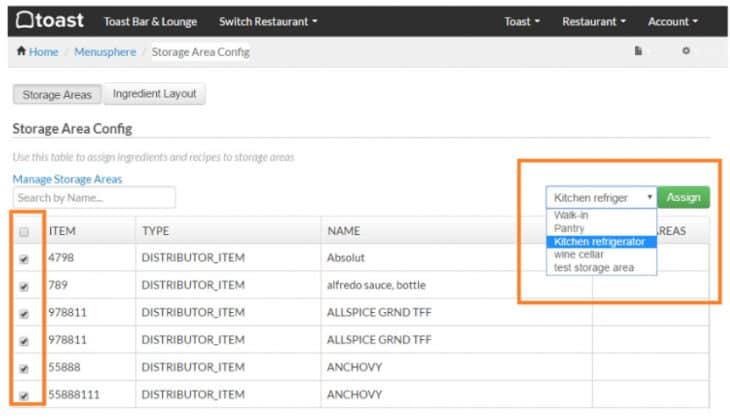This screenshot has width=730, height=418.
Task: Go to Menusphere breadcrumb link
Action: (x=105, y=52)
